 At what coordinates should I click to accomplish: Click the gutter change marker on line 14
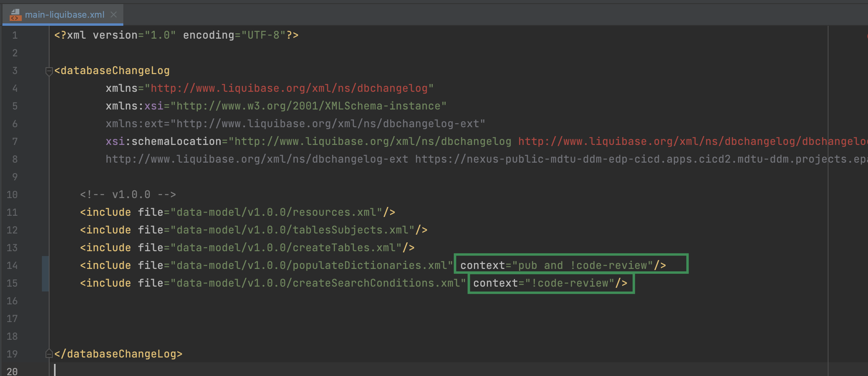point(45,265)
